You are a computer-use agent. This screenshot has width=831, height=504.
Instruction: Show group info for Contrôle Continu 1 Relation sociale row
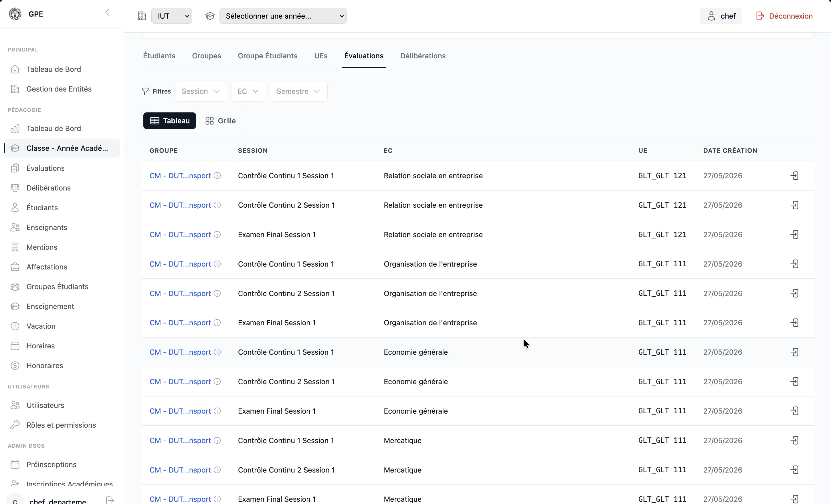tap(217, 176)
